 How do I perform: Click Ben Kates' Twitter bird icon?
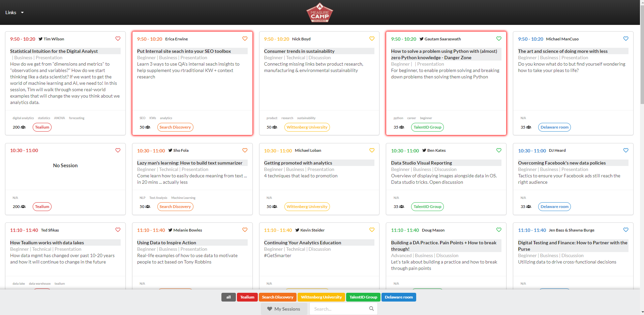click(x=424, y=150)
